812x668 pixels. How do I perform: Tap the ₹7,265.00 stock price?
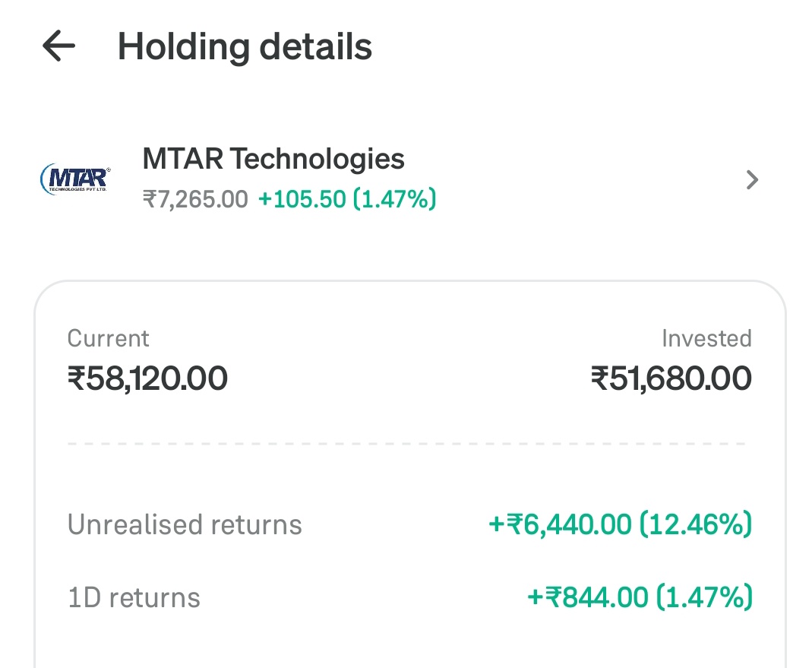coord(195,199)
